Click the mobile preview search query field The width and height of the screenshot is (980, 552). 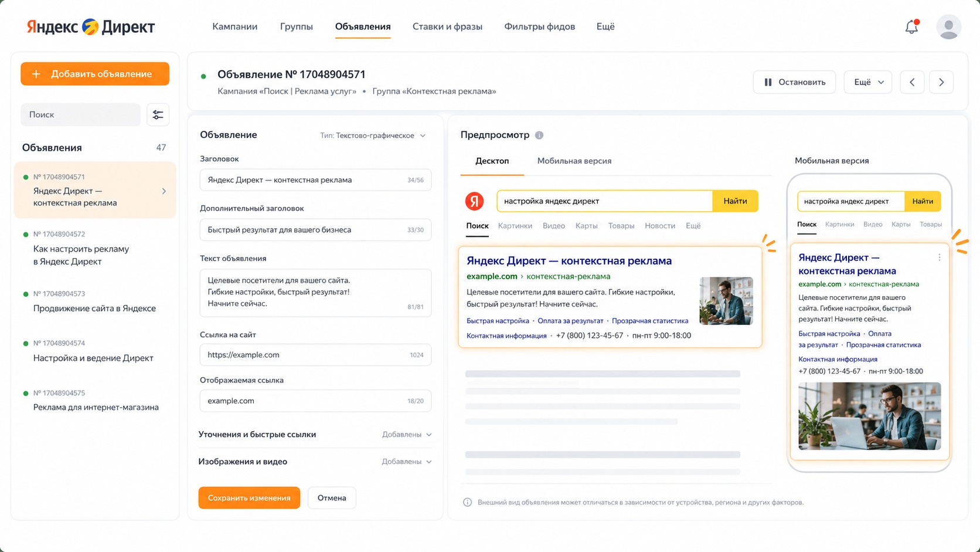pos(851,201)
